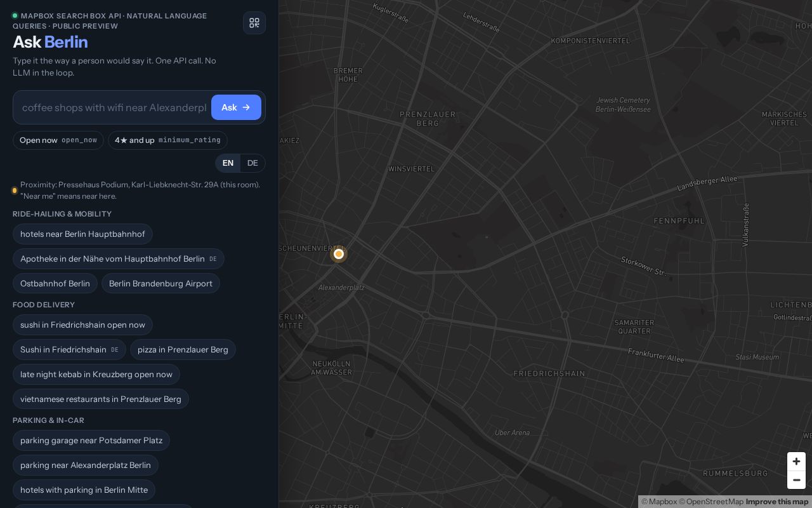The height and width of the screenshot is (508, 812).
Task: Click the orange location marker on map
Action: [x=339, y=254]
